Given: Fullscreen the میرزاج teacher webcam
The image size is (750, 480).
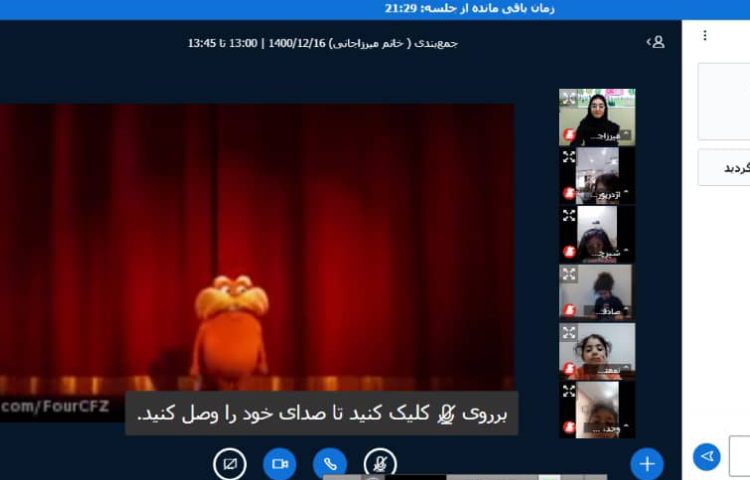Looking at the screenshot, I should [569, 98].
